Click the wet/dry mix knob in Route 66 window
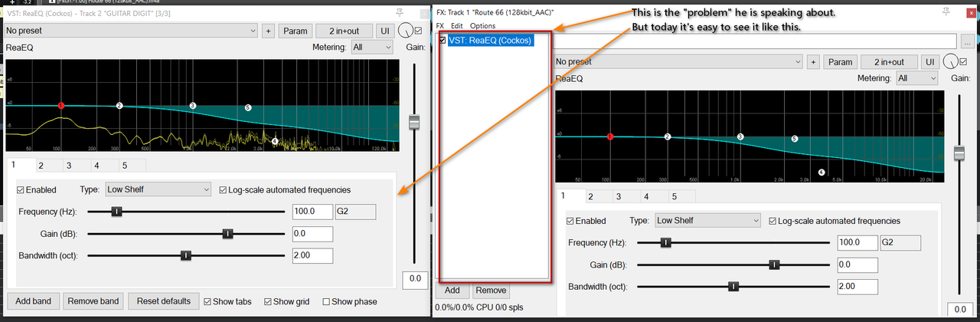Image resolution: width=980 pixels, height=322 pixels. 950,62
